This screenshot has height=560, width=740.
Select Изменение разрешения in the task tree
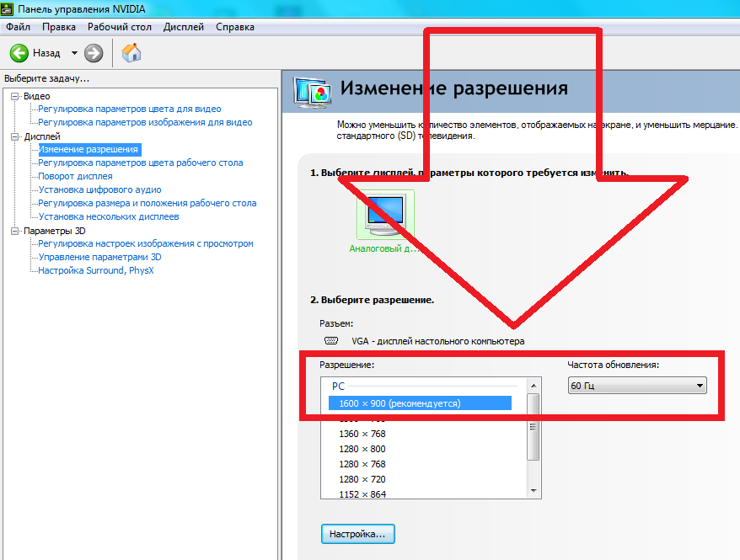tap(88, 149)
